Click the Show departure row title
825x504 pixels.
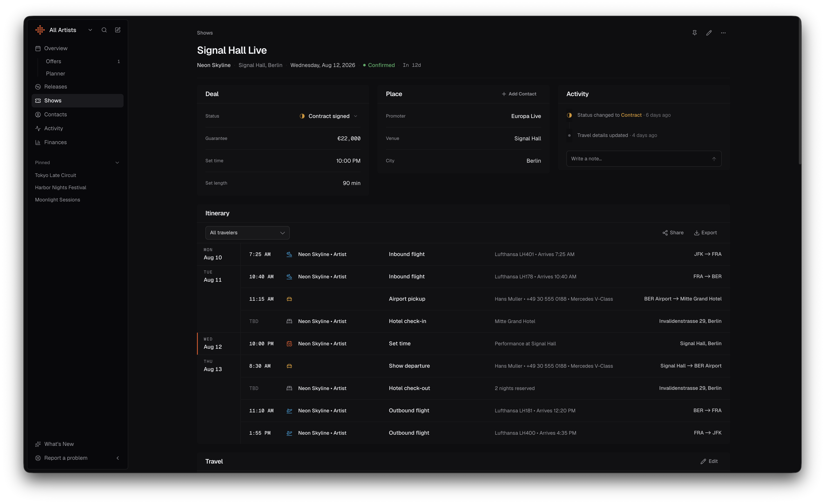(409, 366)
